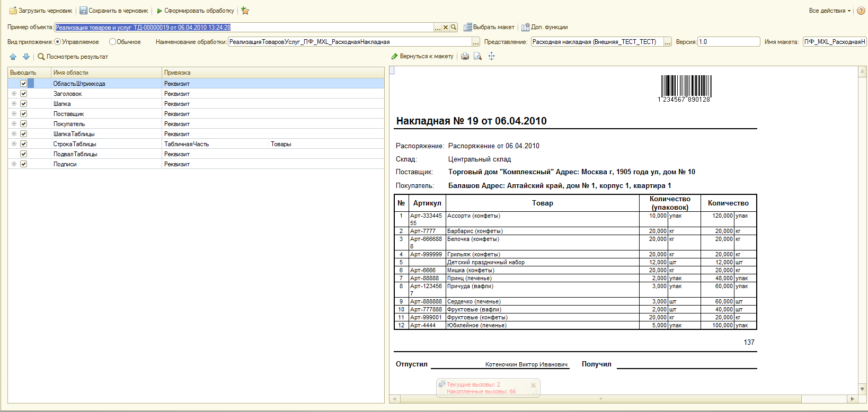This screenshot has width=868, height=412.
Task: Expand the Подписи tree row
Action: 14,164
